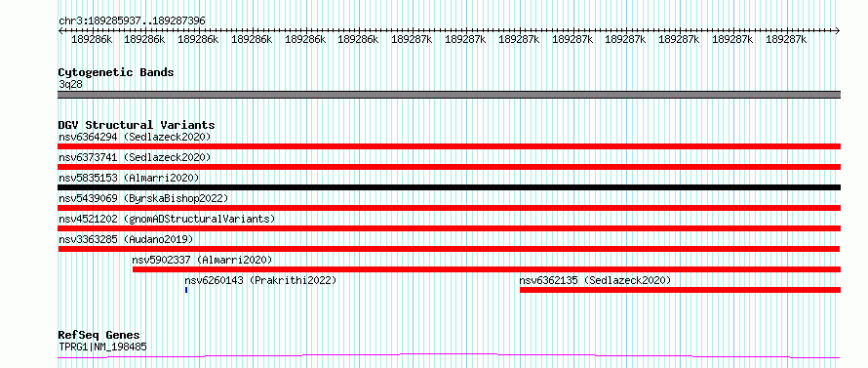Open variant nsv3363285 (Audano2019) label

[126, 239]
